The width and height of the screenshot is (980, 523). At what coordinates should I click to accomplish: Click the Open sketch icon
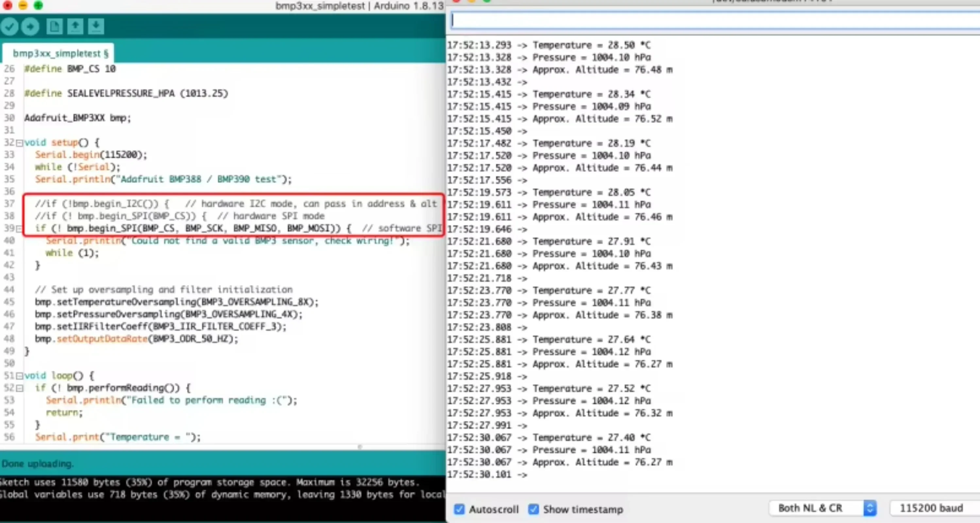[x=75, y=26]
